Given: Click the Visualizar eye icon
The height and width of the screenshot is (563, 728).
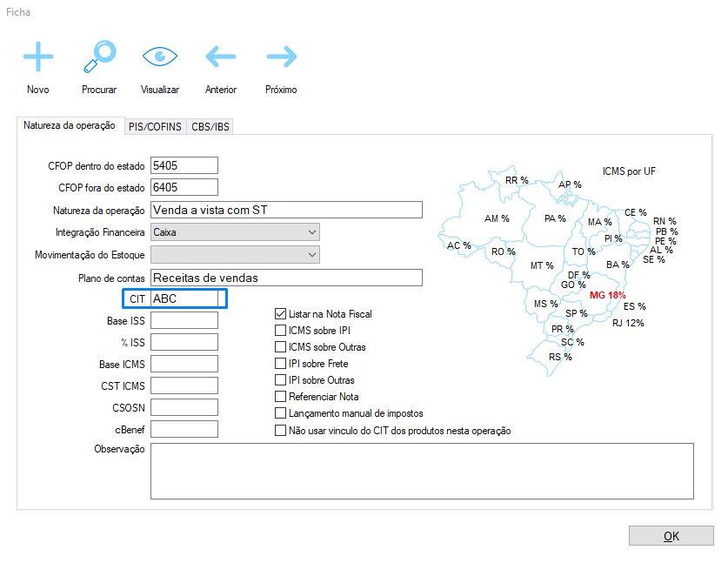Looking at the screenshot, I should (159, 57).
